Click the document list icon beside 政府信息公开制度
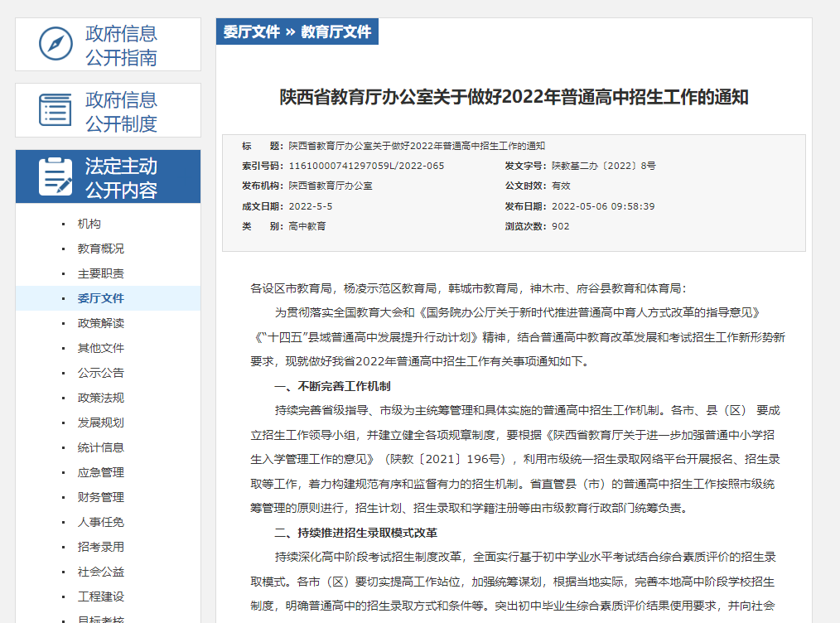The height and width of the screenshot is (623, 840). click(x=55, y=109)
